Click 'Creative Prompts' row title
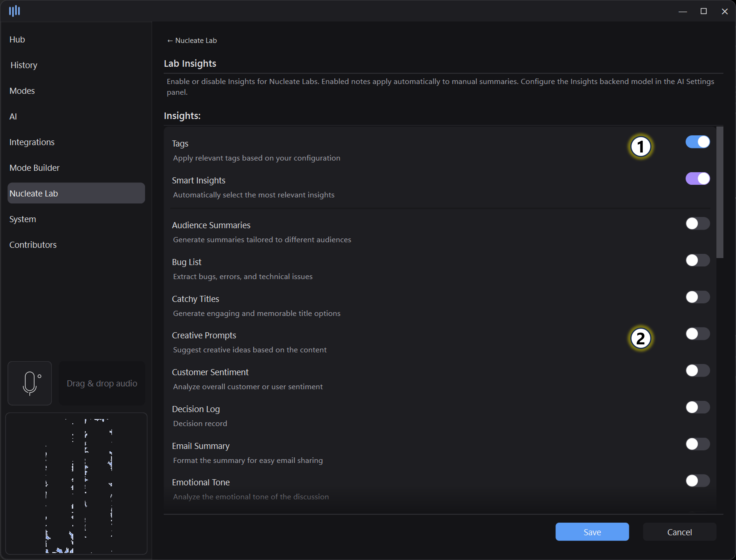The width and height of the screenshot is (736, 560). point(204,335)
